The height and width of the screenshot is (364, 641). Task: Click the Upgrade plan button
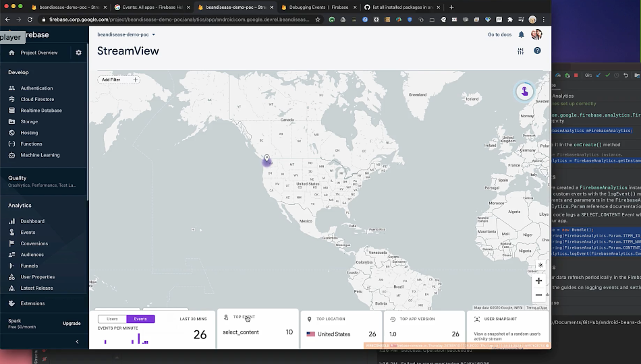(x=72, y=324)
